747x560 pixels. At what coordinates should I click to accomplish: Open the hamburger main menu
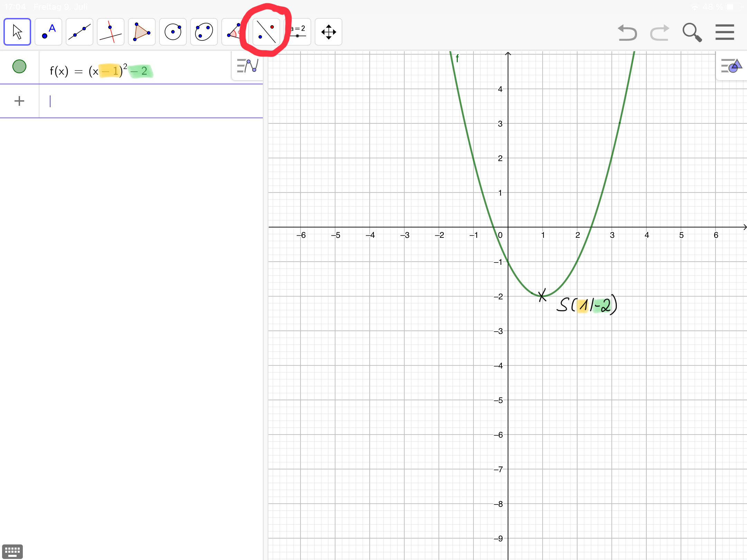coord(725,32)
